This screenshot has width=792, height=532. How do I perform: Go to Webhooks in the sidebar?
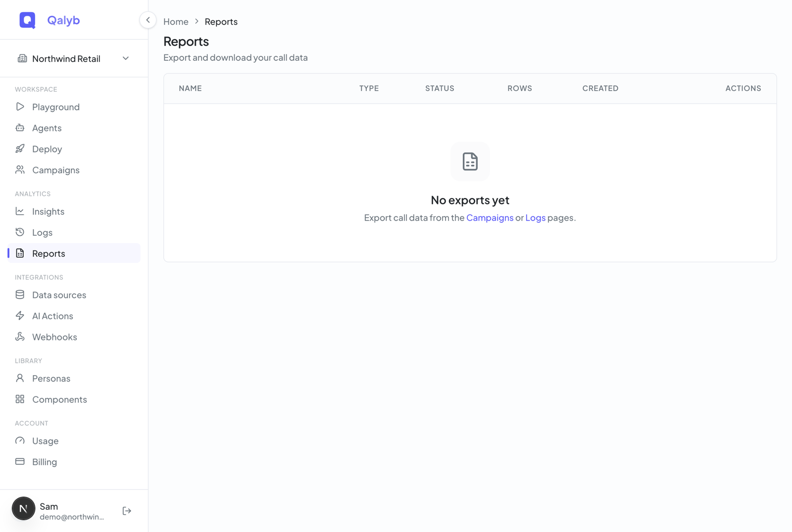click(74, 337)
